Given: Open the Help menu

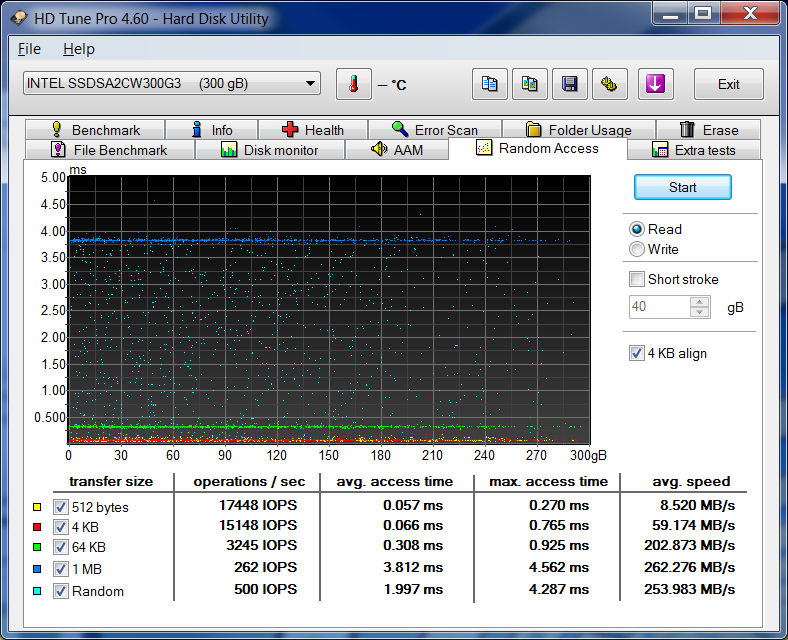Looking at the screenshot, I should [78, 49].
